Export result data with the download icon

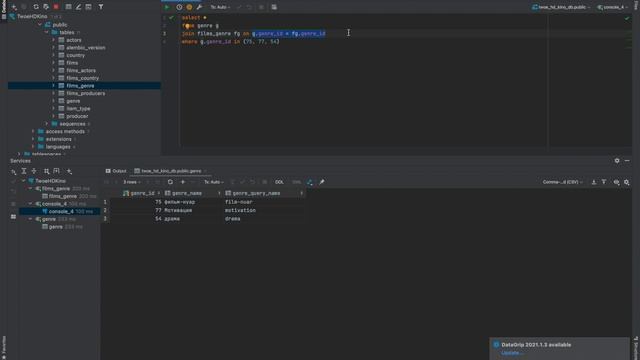pyautogui.click(x=594, y=182)
